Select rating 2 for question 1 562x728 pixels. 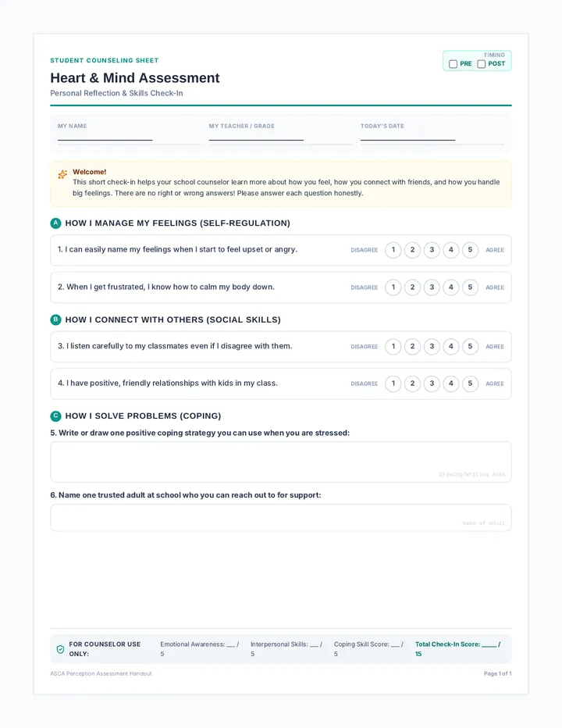[412, 250]
